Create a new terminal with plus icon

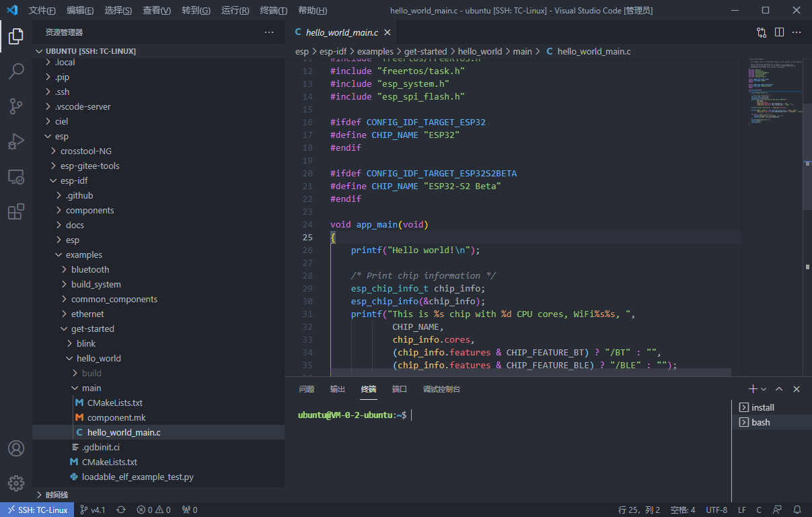753,389
